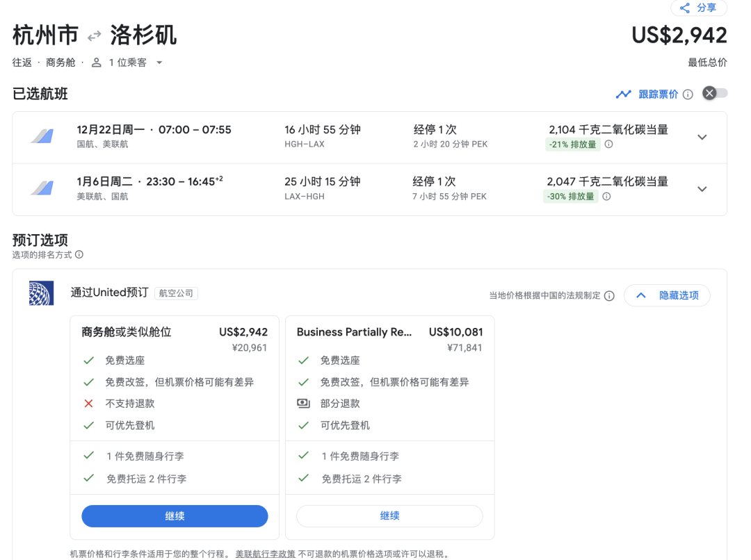
Task: Open the 1 位乘客 passenger dropdown
Action: click(x=128, y=63)
